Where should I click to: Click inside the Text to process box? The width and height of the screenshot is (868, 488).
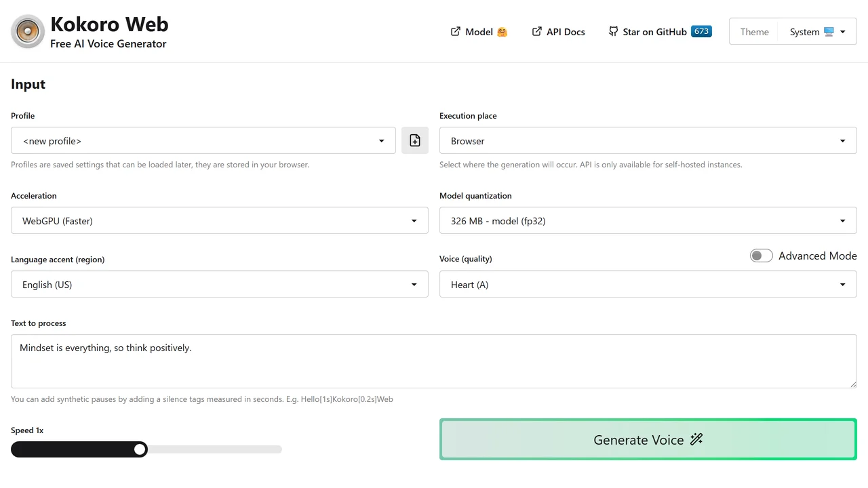434,361
